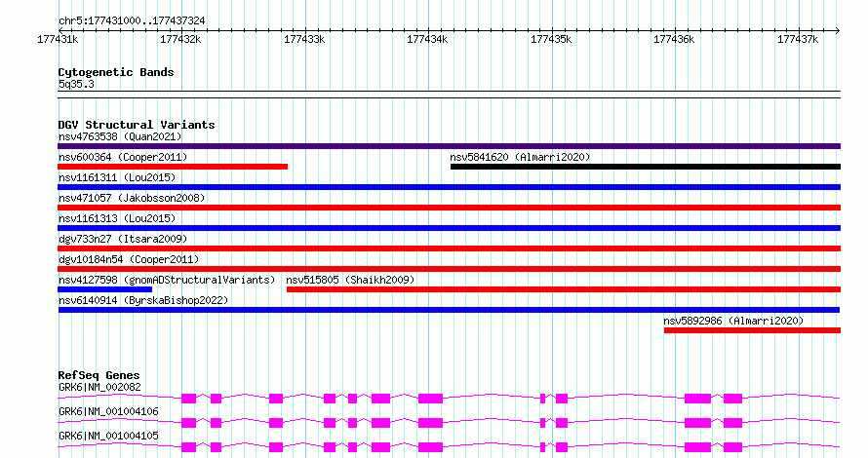Open the nsv1161313 (Lou2015) variant label
The width and height of the screenshot is (868, 458).
[x=117, y=218]
